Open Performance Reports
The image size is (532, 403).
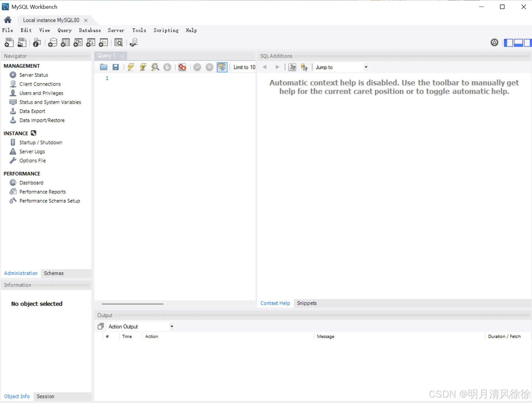point(43,192)
